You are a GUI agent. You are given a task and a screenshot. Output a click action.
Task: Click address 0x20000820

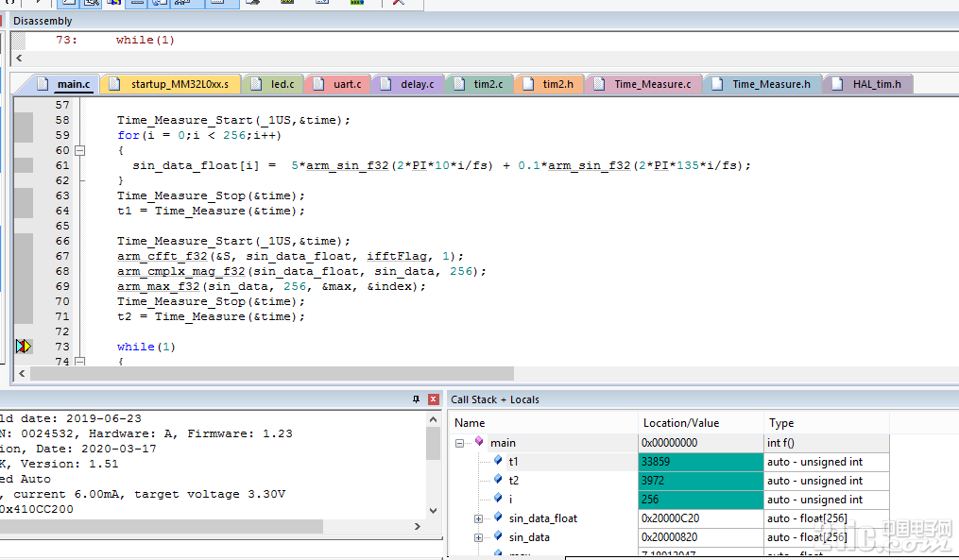point(670,537)
